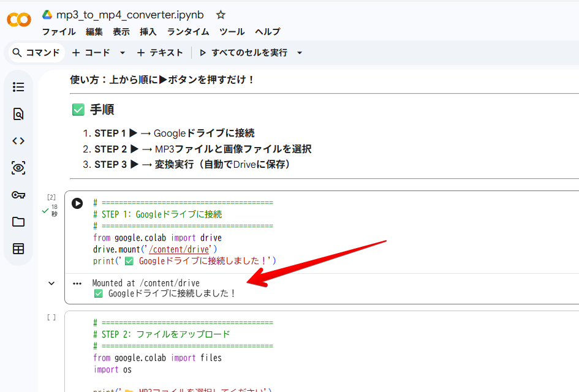Open the files folder sidebar icon

18,222
